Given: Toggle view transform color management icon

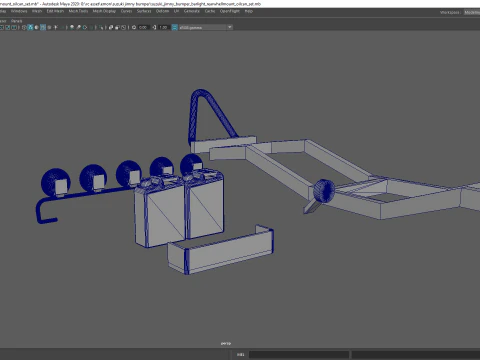Looking at the screenshot, I should click(x=174, y=27).
